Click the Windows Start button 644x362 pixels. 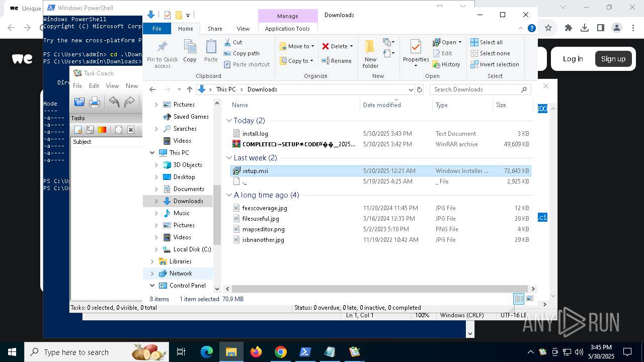pos(12,352)
